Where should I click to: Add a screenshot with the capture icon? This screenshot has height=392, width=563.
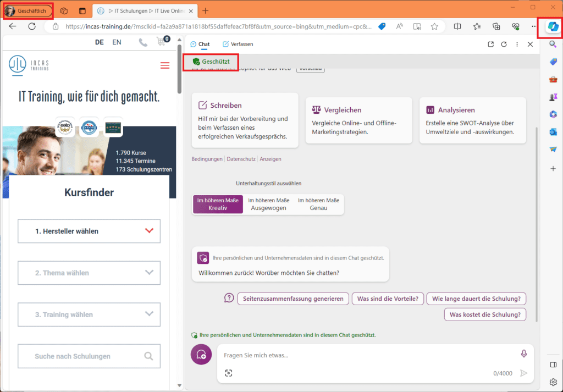229,373
